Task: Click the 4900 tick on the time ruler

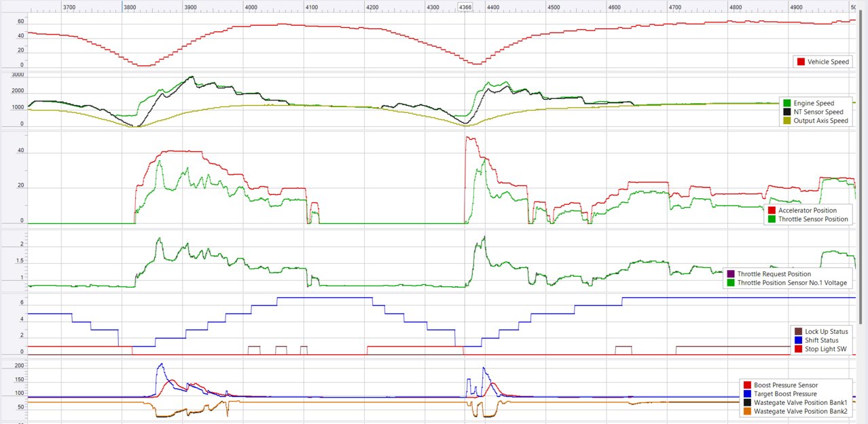Action: coord(796,7)
